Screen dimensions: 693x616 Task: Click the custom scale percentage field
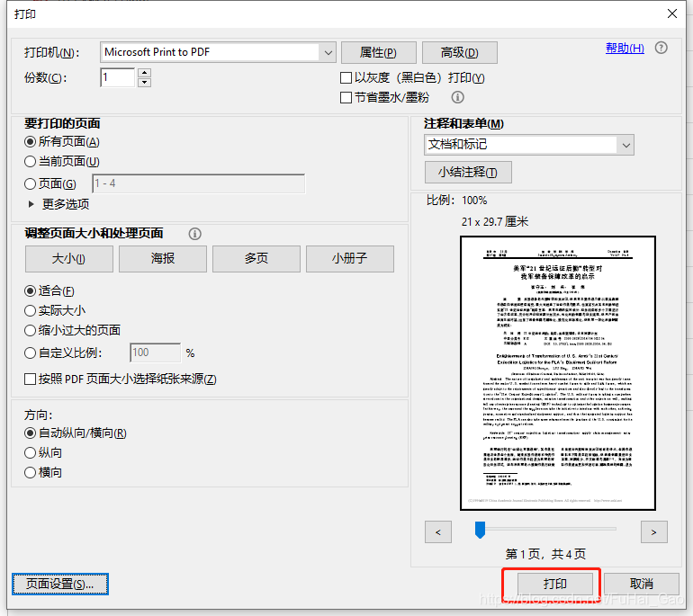pos(155,353)
